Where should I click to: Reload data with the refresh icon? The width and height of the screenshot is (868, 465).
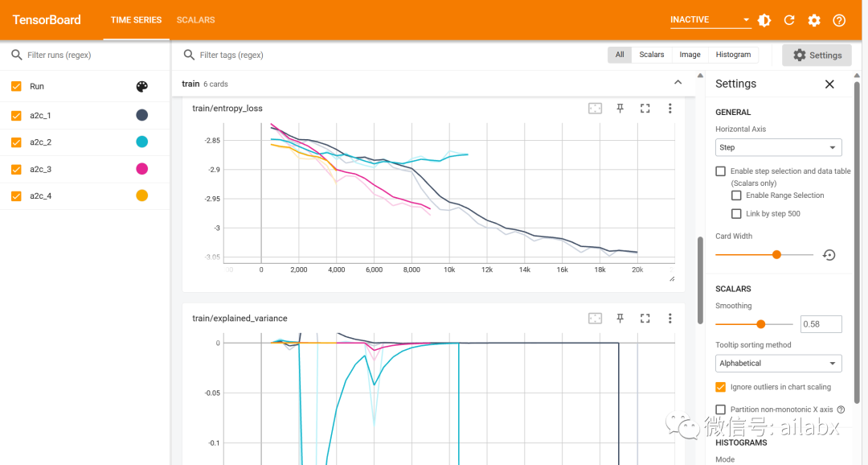[x=789, y=20]
